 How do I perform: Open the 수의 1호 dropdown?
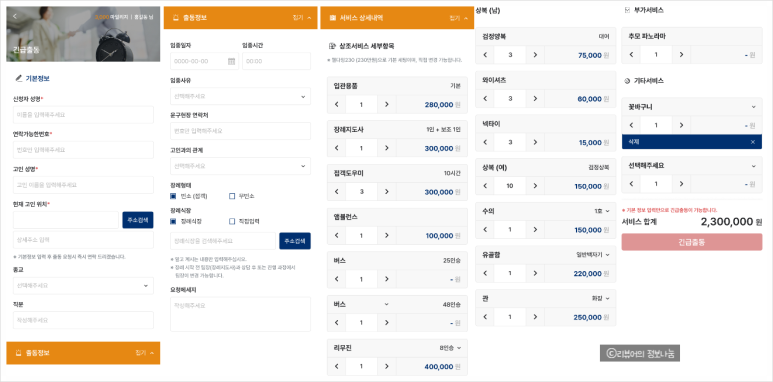(602, 211)
